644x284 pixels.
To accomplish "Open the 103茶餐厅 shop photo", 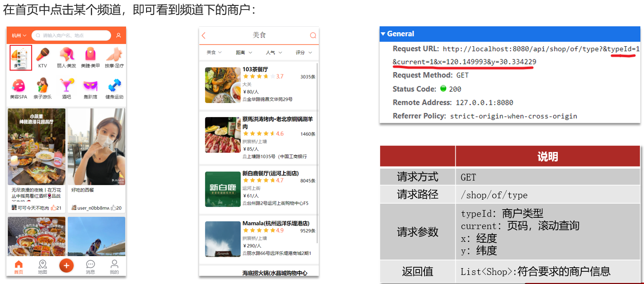I will pos(223,85).
